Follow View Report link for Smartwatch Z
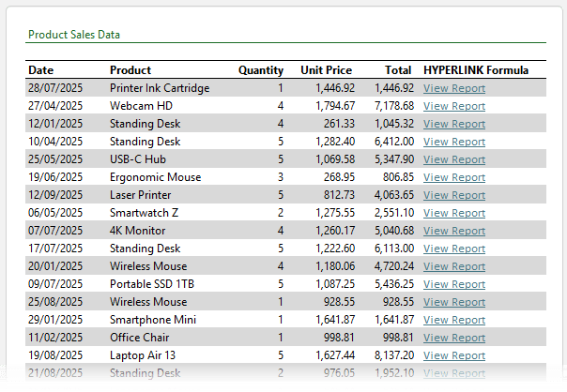Screen dimensions: 567x392 (454, 213)
